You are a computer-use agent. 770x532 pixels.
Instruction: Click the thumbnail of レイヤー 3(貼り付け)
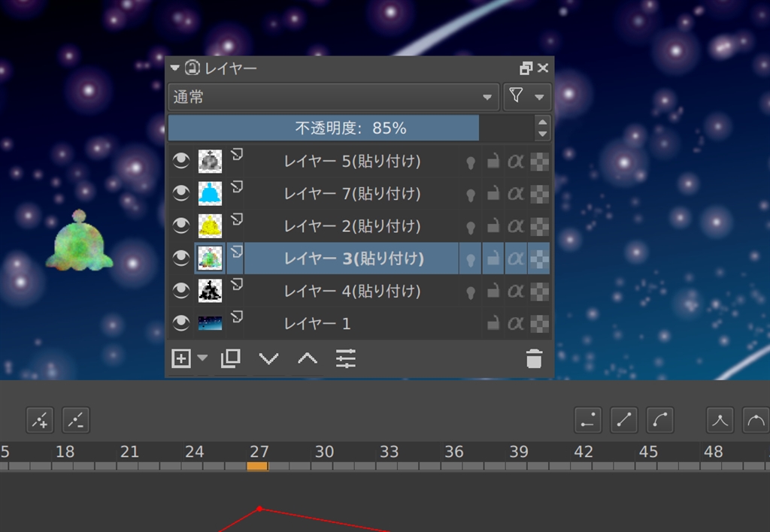(x=210, y=258)
